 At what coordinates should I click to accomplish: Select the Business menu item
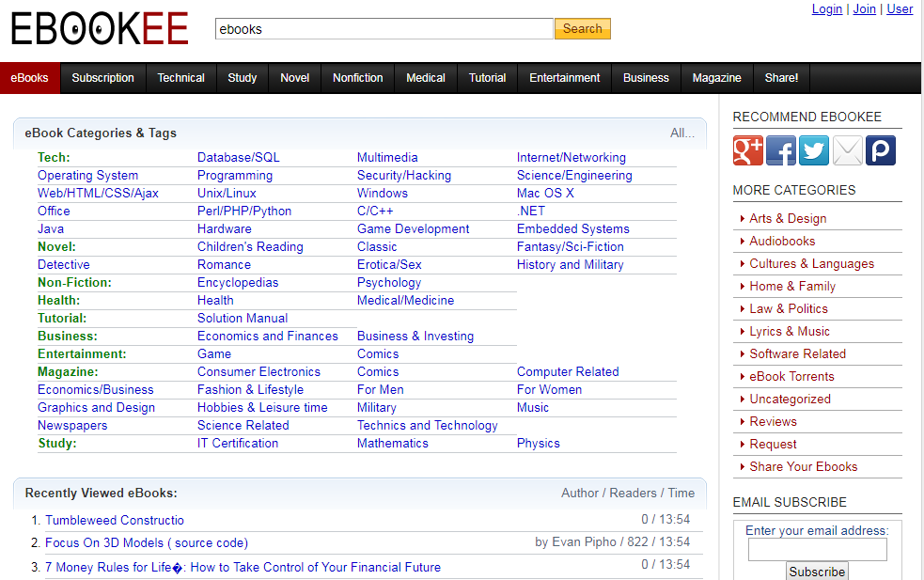646,78
